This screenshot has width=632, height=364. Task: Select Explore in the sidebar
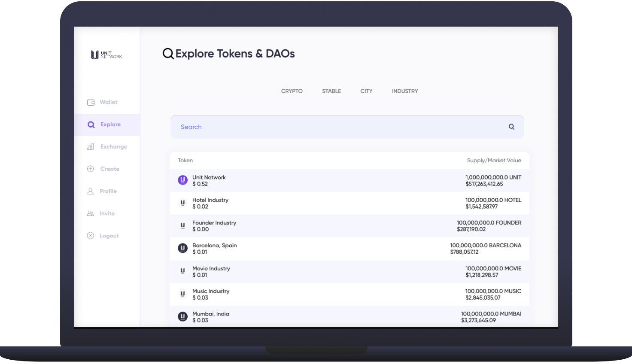pos(107,124)
